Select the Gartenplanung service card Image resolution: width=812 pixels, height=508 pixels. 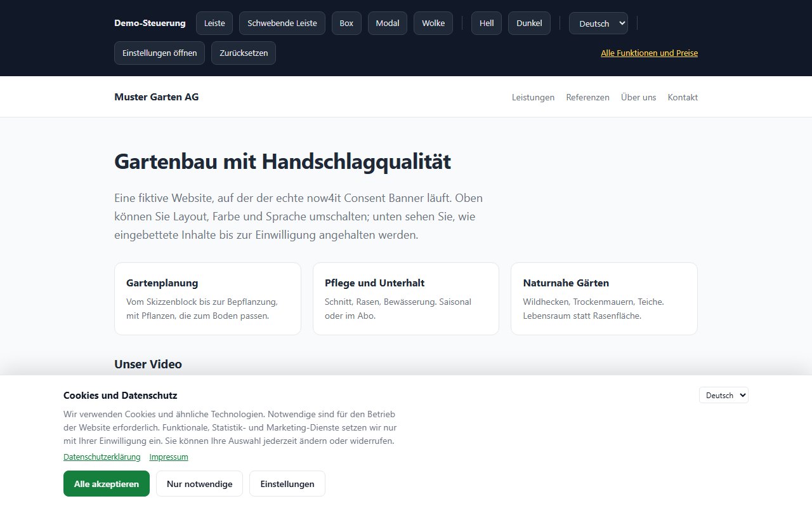(x=207, y=298)
